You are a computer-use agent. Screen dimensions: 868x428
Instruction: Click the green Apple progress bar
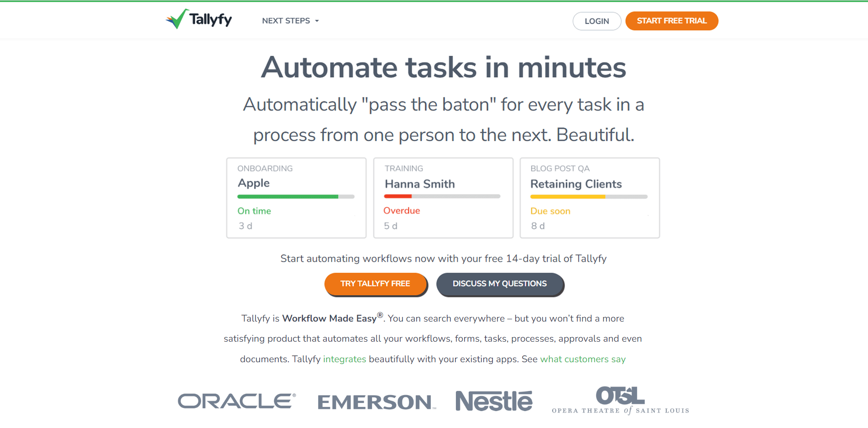point(288,196)
